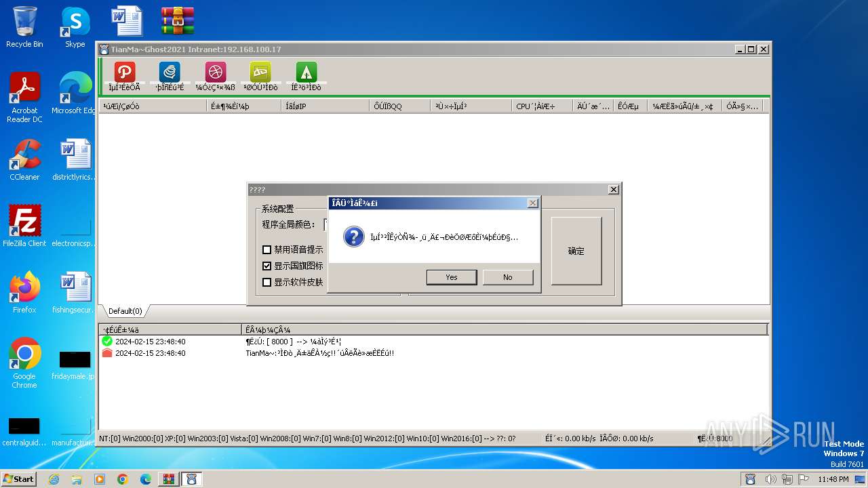The height and width of the screenshot is (488, 868).
Task: Select the FileZilla Client desktop icon
Action: pyautogui.click(x=24, y=226)
